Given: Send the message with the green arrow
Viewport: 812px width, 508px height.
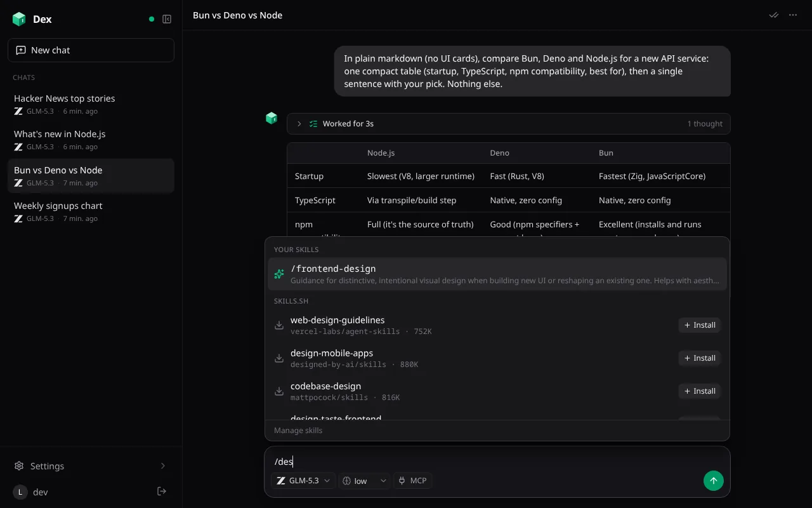Looking at the screenshot, I should tap(714, 481).
